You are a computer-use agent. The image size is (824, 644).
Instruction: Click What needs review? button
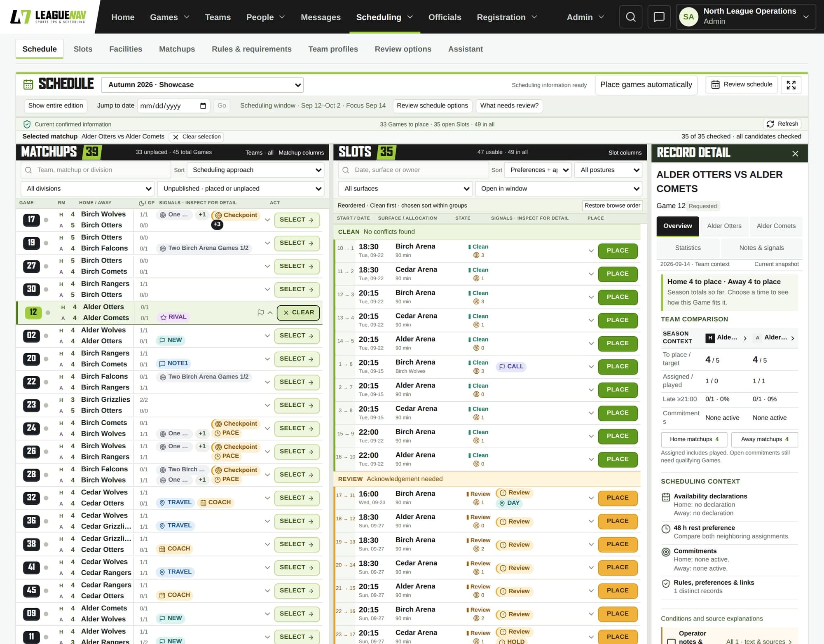509,106
